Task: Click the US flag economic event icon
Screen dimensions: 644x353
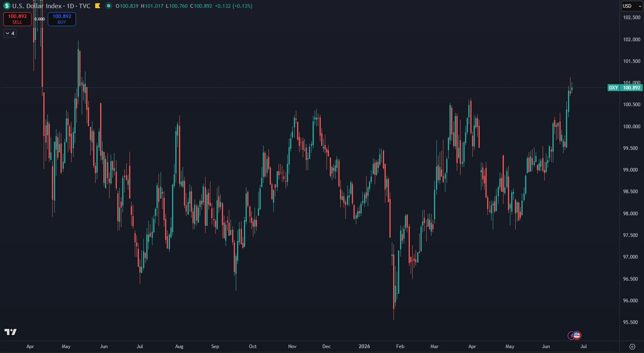Action: [577, 335]
